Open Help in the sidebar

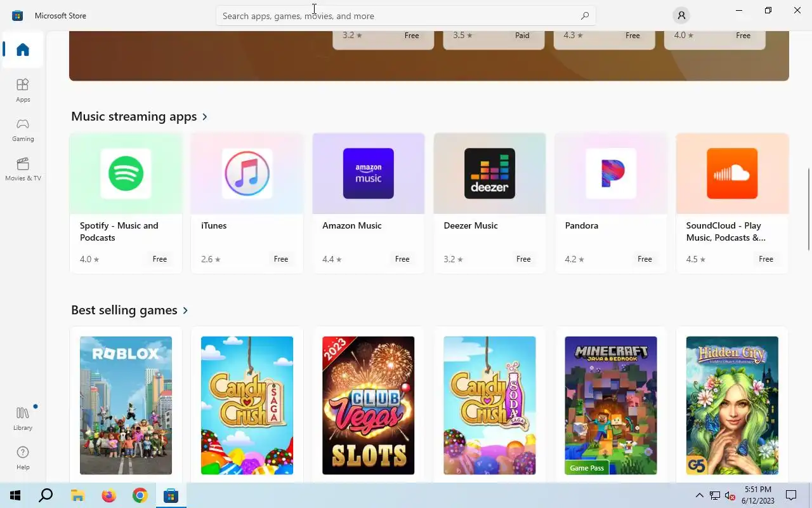click(x=23, y=458)
